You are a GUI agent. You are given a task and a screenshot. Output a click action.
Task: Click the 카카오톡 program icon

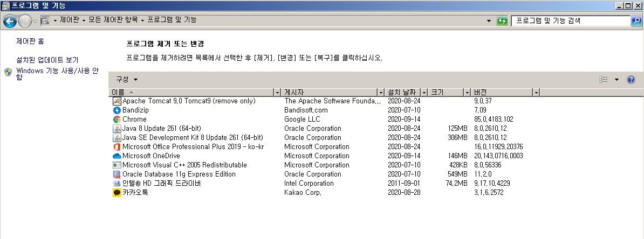(117, 193)
